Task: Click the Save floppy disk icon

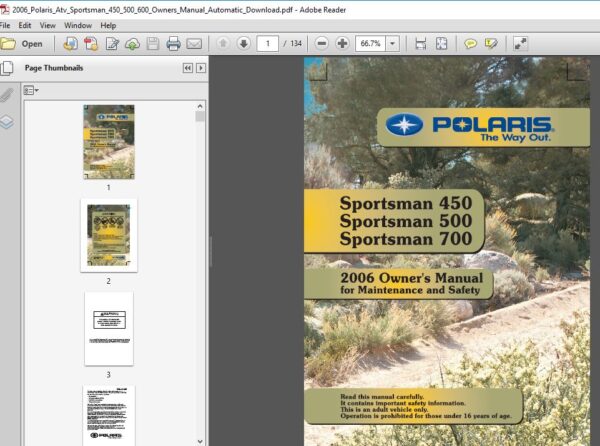Action: (x=153, y=44)
